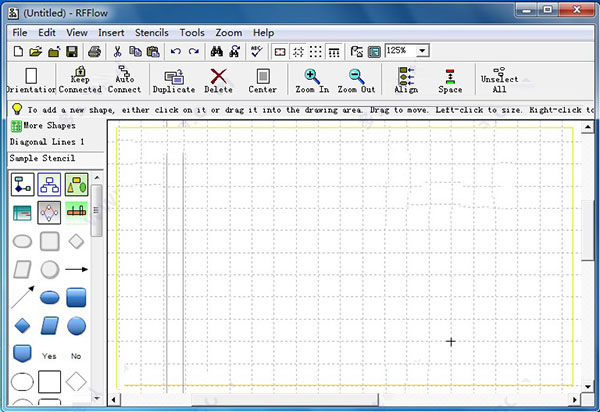Add the No text label
Screen dimensions: 600x412
click(76, 356)
